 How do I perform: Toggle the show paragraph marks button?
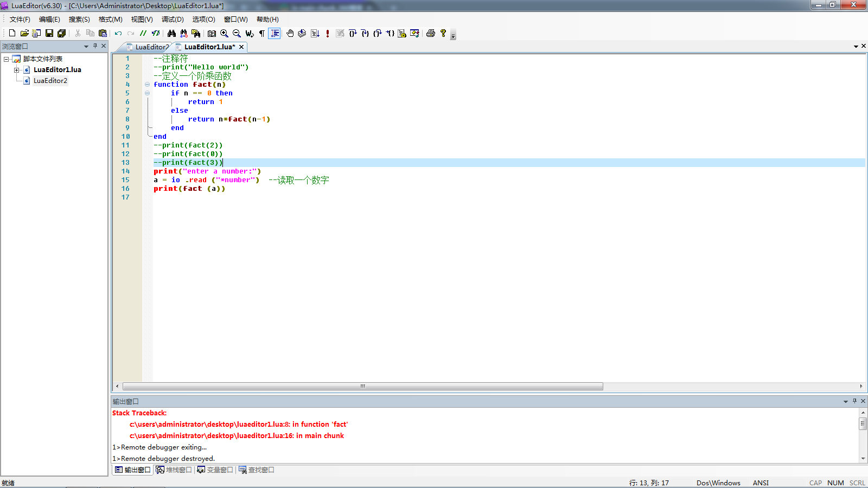point(262,34)
